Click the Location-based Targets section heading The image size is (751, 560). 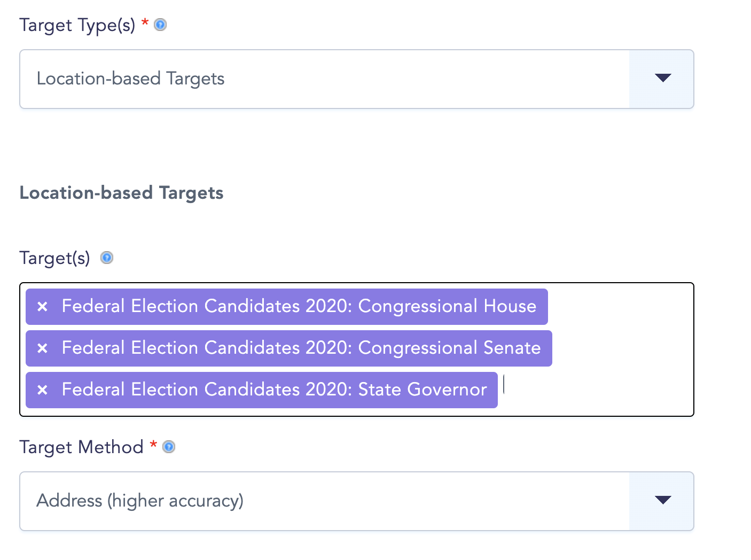(x=121, y=193)
